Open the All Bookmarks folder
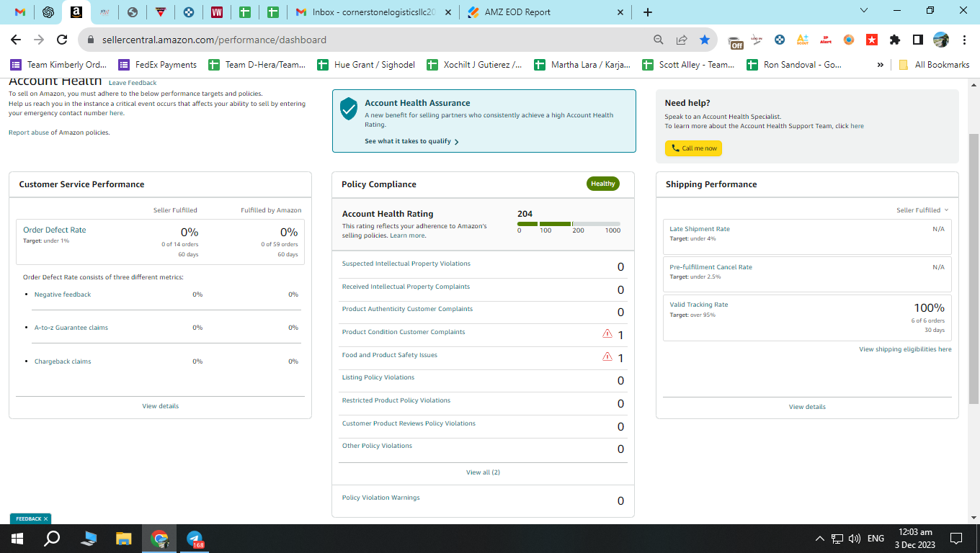This screenshot has width=980, height=553. pos(934,65)
